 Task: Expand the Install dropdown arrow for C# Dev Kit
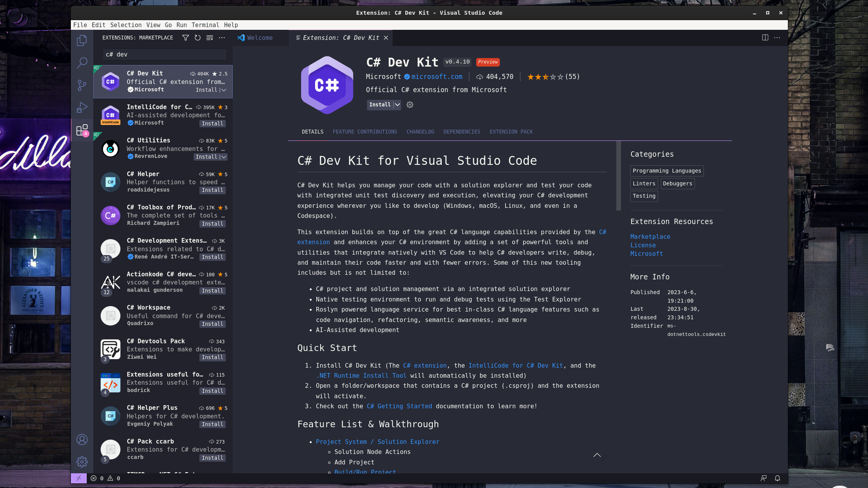tap(397, 105)
